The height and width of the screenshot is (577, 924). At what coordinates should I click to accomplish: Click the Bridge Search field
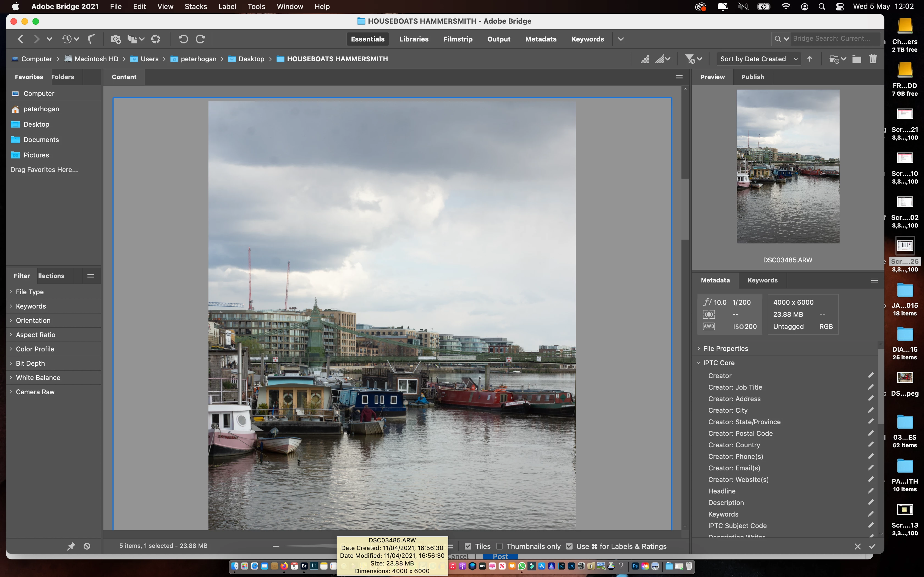point(832,38)
